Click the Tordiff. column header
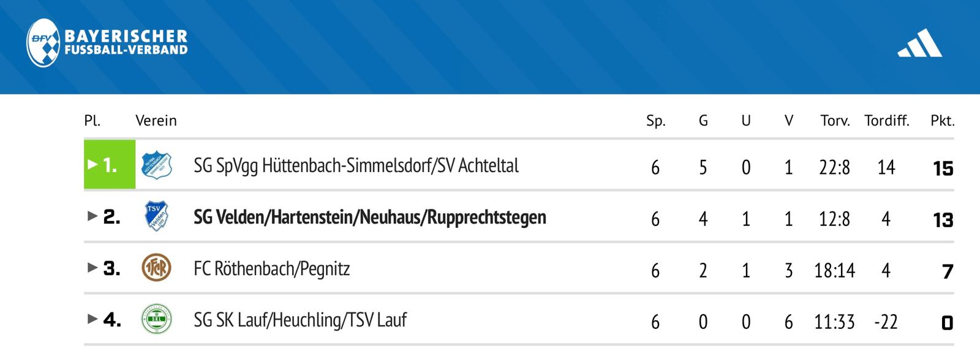 (x=886, y=121)
